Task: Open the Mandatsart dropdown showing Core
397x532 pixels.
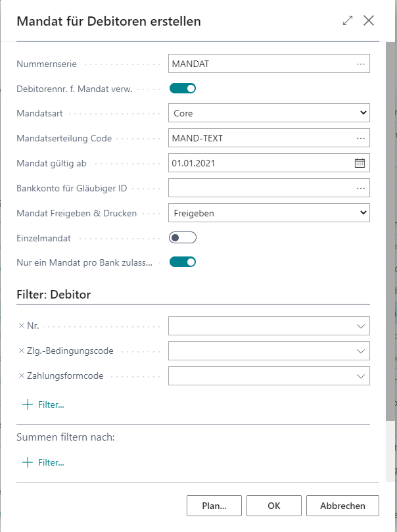Action: click(x=362, y=112)
